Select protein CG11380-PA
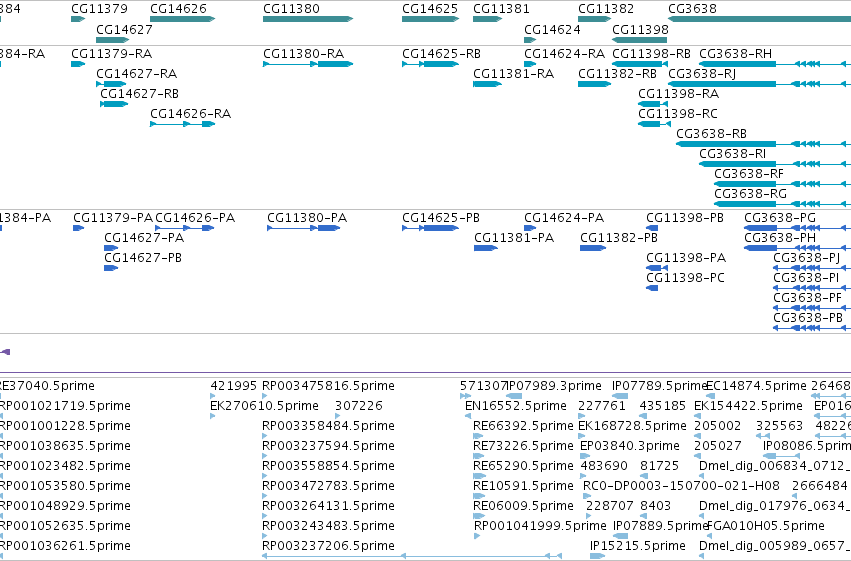The height and width of the screenshot is (561, 851). click(303, 228)
